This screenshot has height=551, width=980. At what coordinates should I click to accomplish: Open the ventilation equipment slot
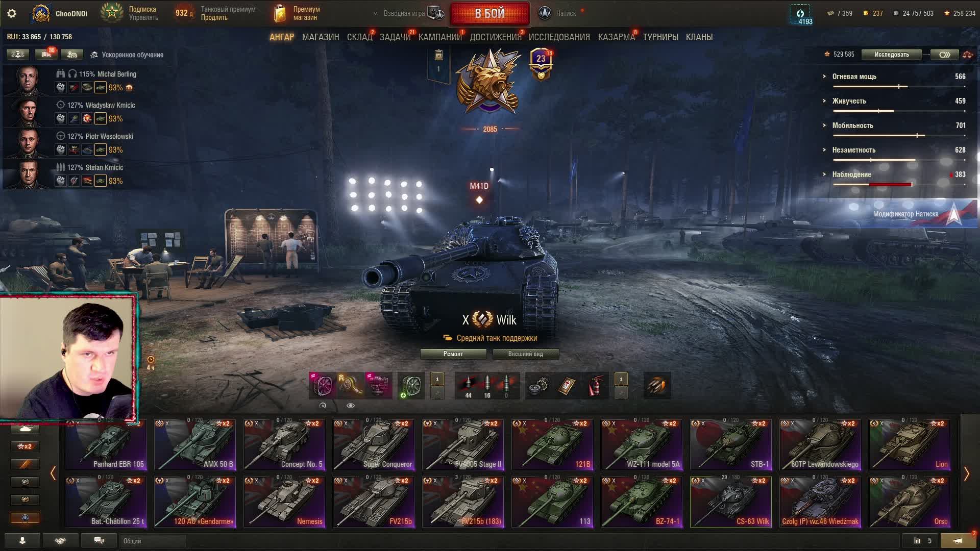(x=323, y=386)
